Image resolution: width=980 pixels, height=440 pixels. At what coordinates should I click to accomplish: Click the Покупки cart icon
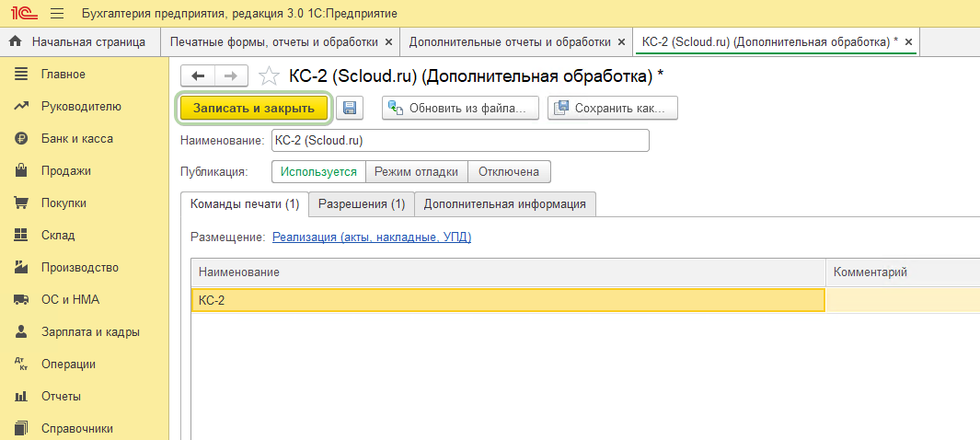(x=21, y=203)
